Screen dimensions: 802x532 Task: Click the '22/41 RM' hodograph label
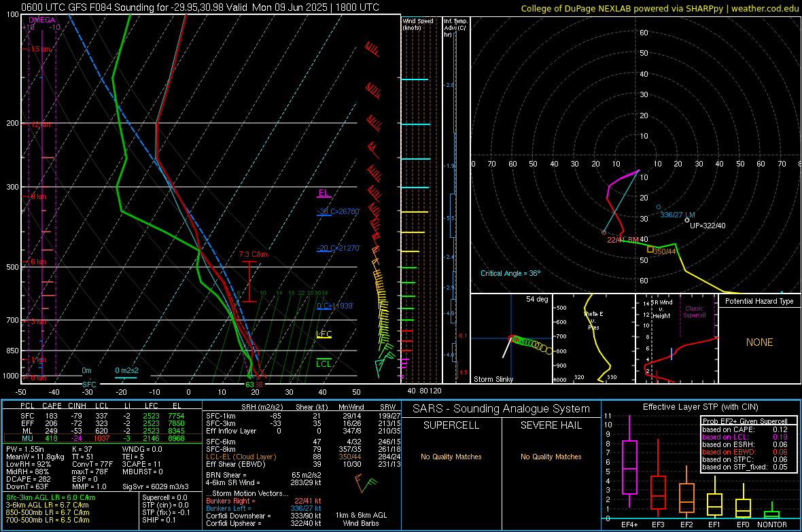623,240
